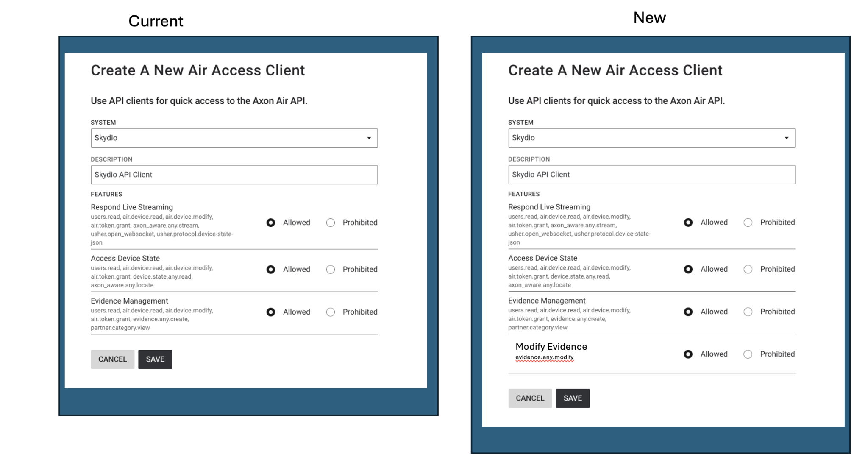Click Access Device State title in New panel
Viewport: 868px width, 468px height.
coord(542,258)
